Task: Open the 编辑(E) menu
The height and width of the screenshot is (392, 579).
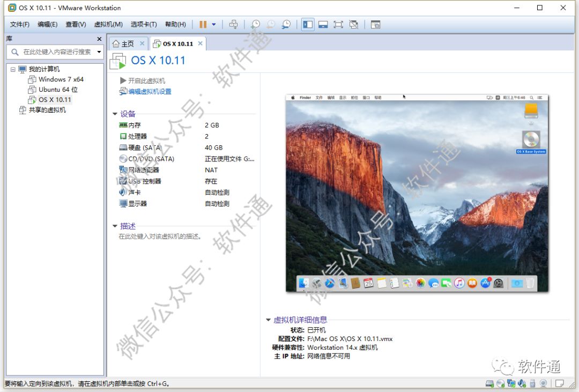Action: click(48, 24)
